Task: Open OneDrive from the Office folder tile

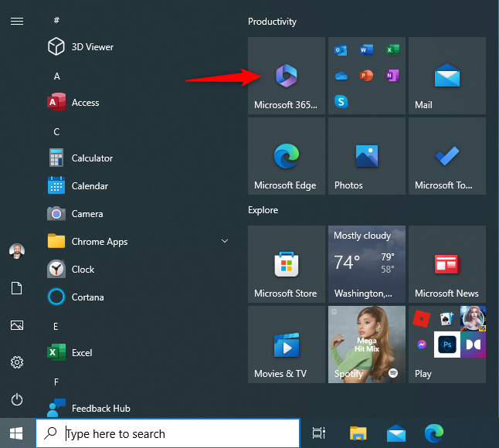Action: pyautogui.click(x=341, y=76)
